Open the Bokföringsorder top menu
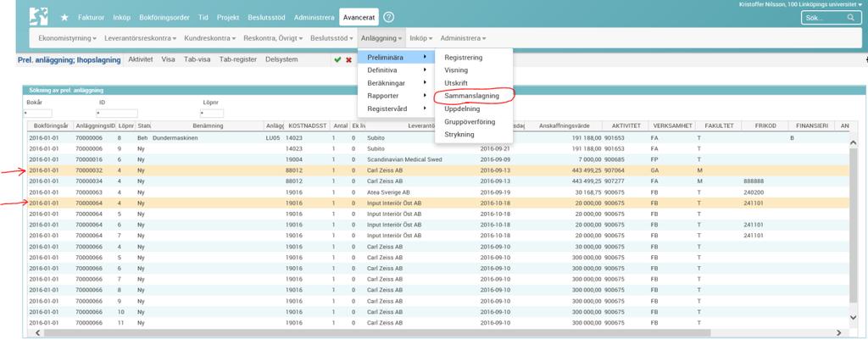Viewport: 868px width, 345px height. pos(165,17)
